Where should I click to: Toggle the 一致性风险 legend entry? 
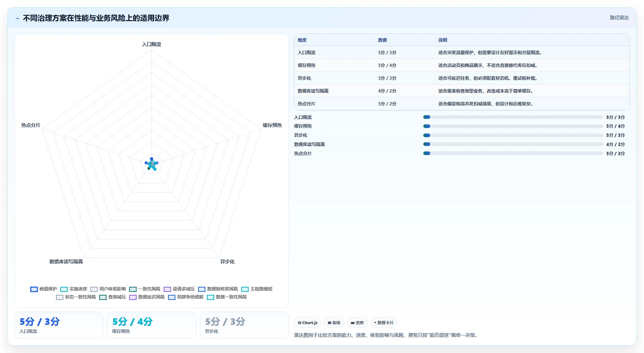tap(145, 289)
